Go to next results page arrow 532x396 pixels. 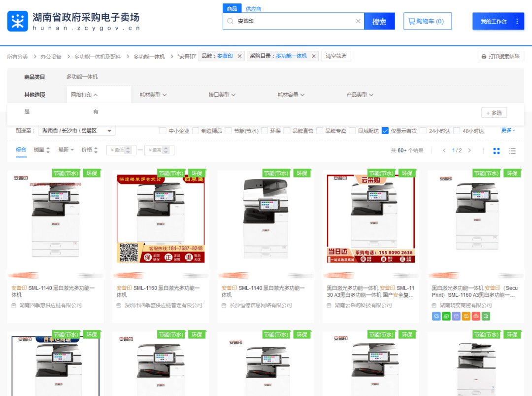(x=469, y=150)
